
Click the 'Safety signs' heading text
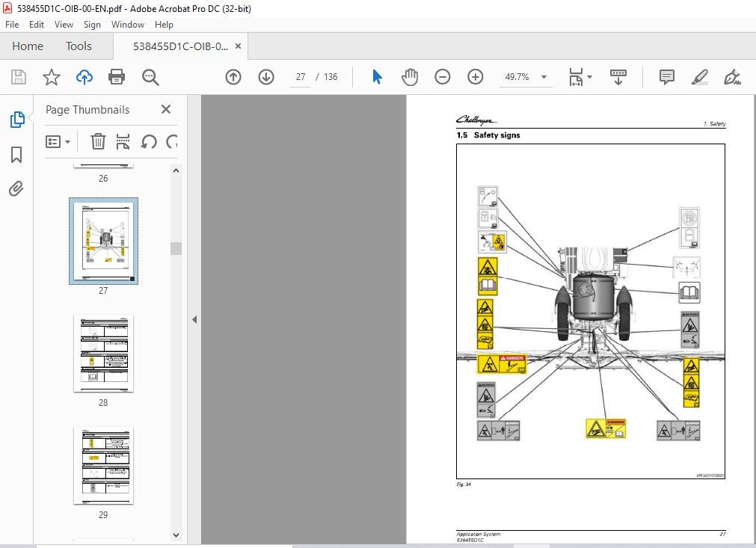pyautogui.click(x=497, y=135)
